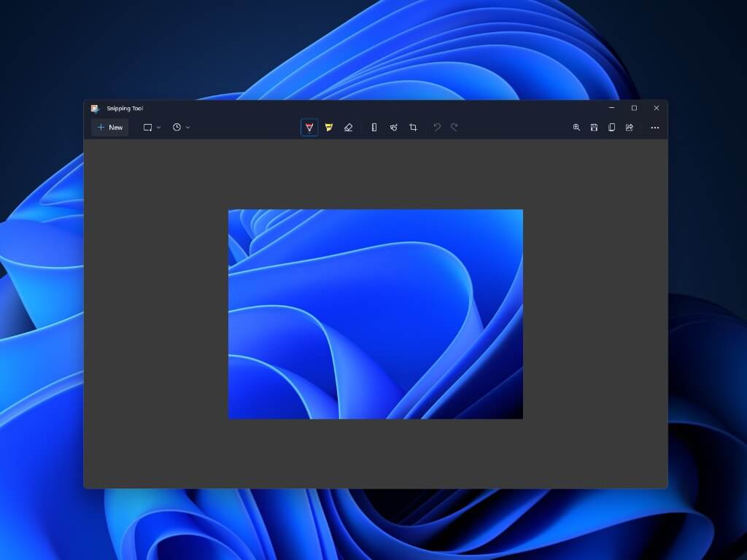Enable Touch writing mode
This screenshot has width=747, height=560.
coord(394,128)
